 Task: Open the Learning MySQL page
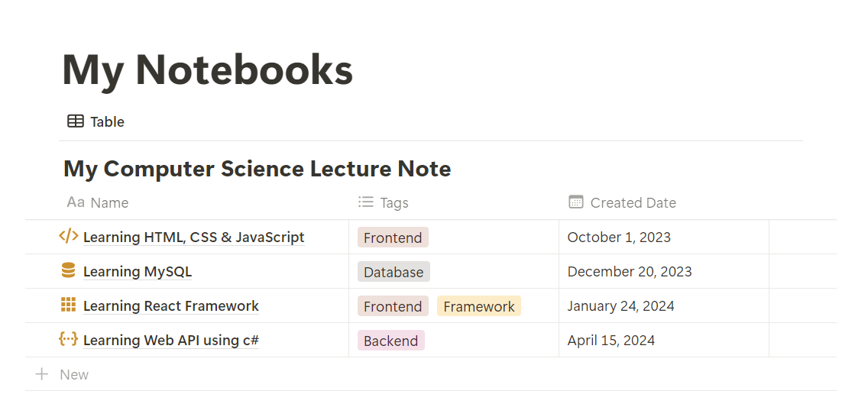click(x=138, y=272)
